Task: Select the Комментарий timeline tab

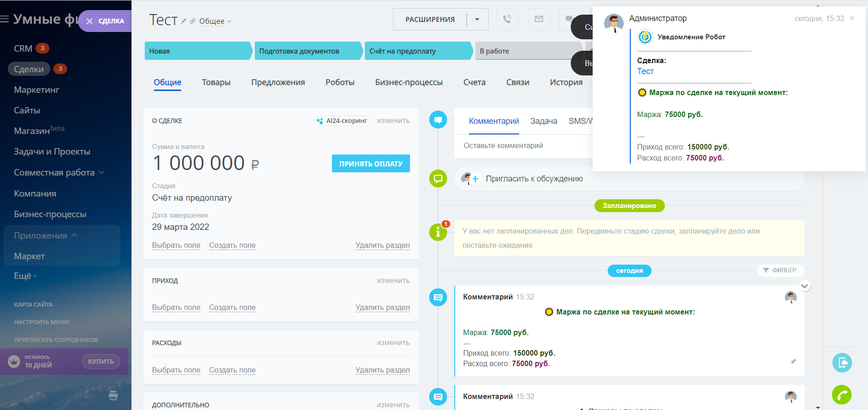Action: click(494, 121)
